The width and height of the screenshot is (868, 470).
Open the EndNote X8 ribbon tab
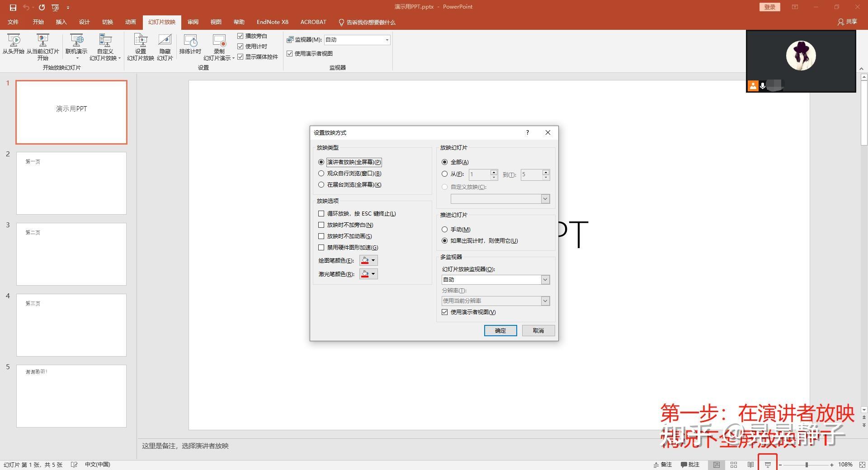tap(272, 22)
